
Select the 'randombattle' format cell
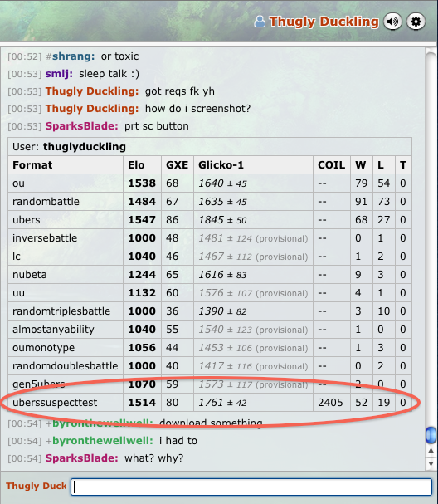[66, 202]
